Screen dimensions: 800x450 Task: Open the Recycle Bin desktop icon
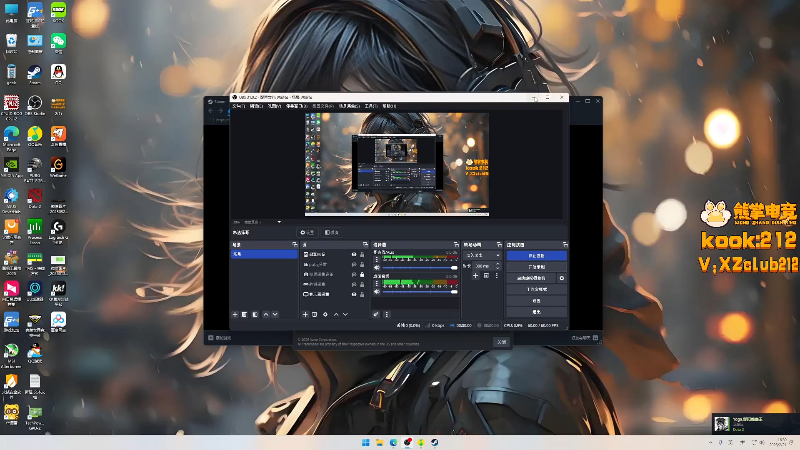click(11, 43)
